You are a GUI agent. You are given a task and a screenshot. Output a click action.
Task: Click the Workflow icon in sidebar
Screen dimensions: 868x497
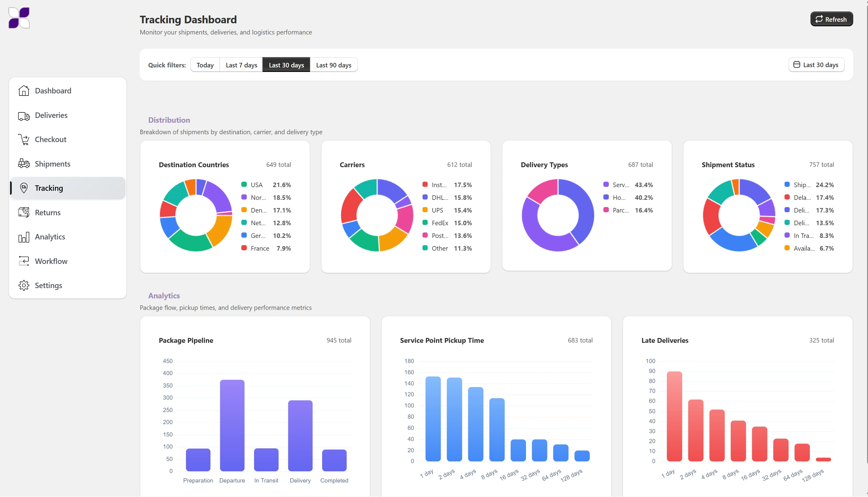tap(24, 261)
